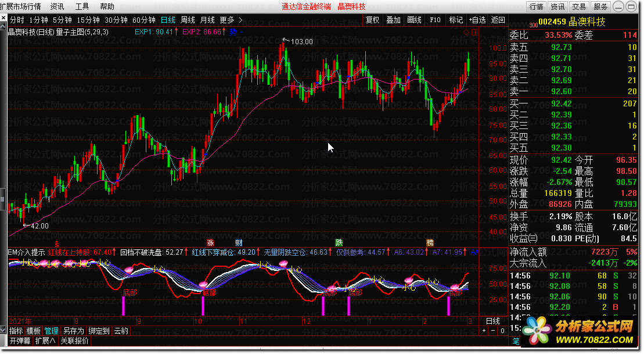Switch to the 5分钟 timeframe
Screen dimensions: 644x354
pyautogui.click(x=62, y=20)
